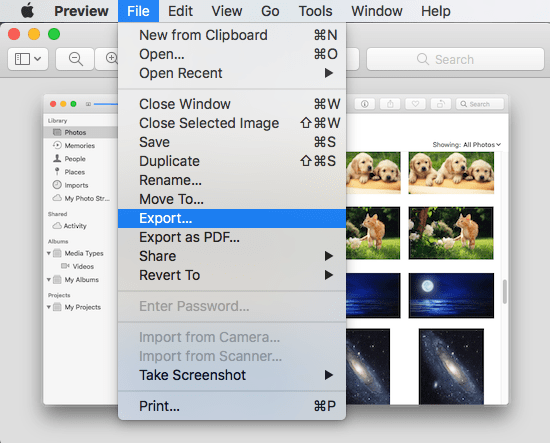The image size is (550, 443).
Task: Open the Showing: All Photos dropdown
Action: click(x=467, y=145)
